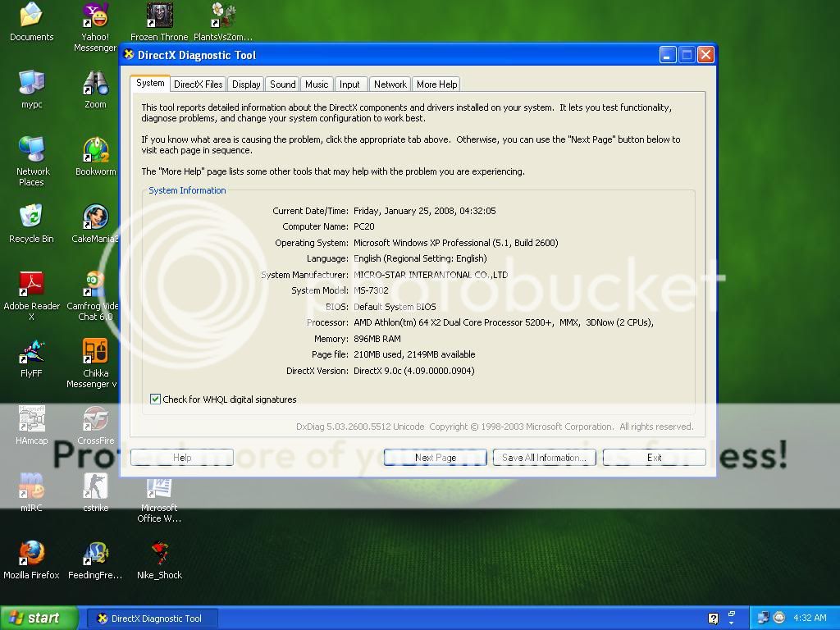Click Save All Information button

pyautogui.click(x=545, y=458)
